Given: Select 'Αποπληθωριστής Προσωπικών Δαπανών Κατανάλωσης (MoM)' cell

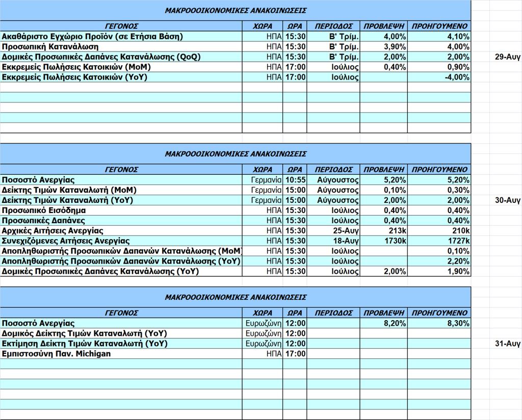Looking at the screenshot, I should coord(121,251).
